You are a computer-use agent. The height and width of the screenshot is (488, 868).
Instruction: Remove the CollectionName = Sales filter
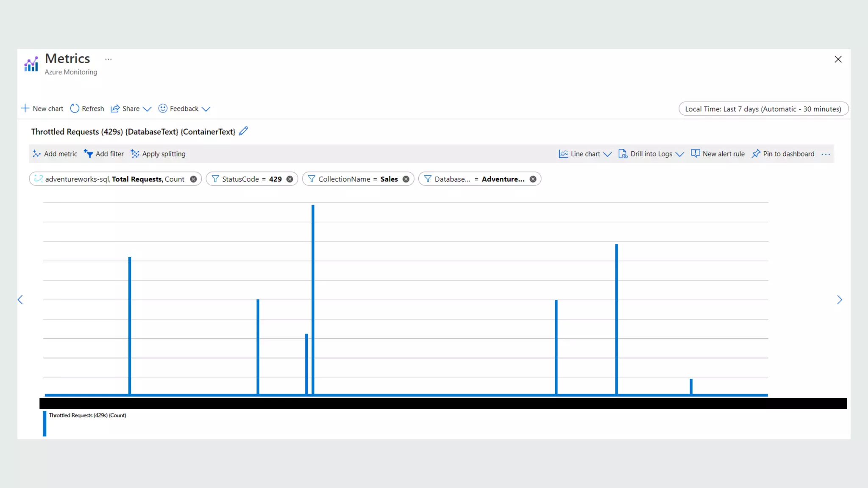(x=406, y=179)
